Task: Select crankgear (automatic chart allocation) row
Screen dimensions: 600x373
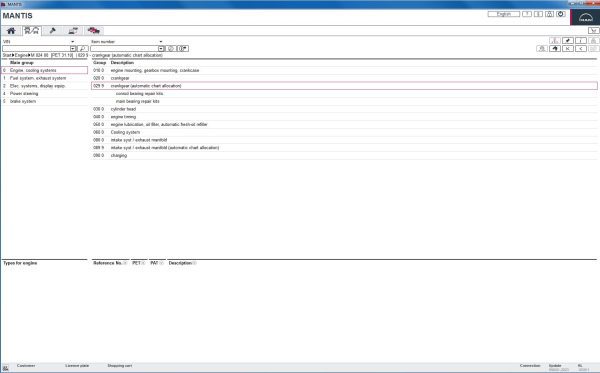Action: pyautogui.click(x=344, y=86)
